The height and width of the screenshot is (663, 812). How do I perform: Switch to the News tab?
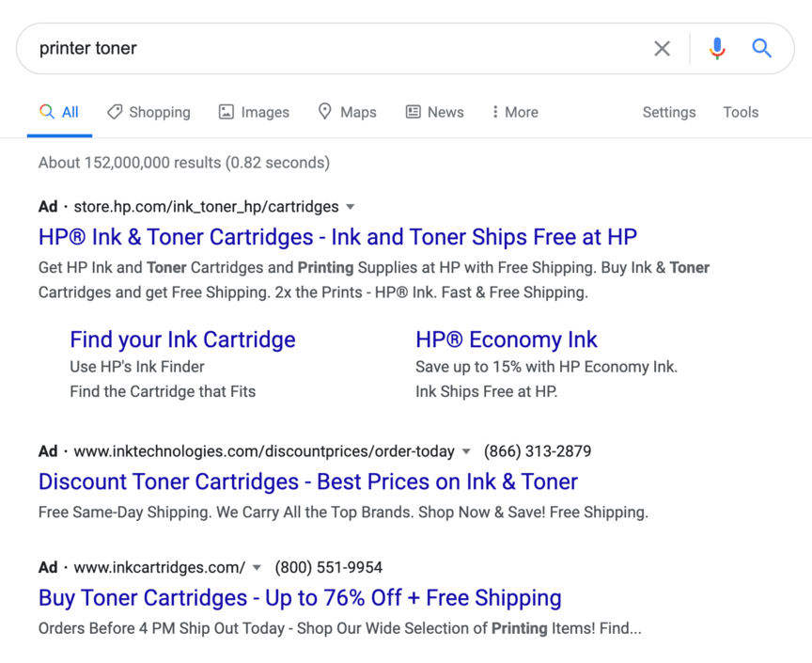pyautogui.click(x=434, y=113)
